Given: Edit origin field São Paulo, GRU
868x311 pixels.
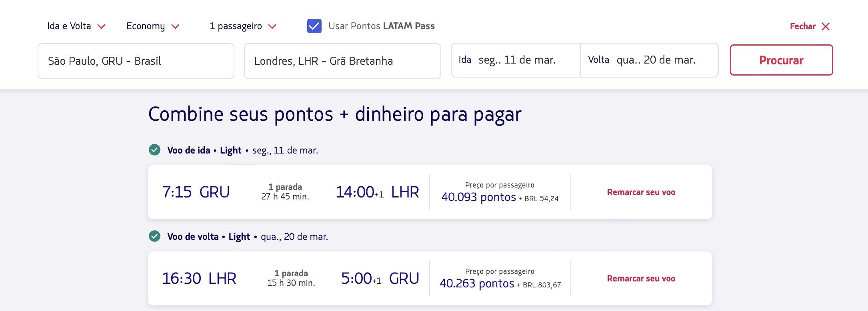Looking at the screenshot, I should (x=136, y=61).
